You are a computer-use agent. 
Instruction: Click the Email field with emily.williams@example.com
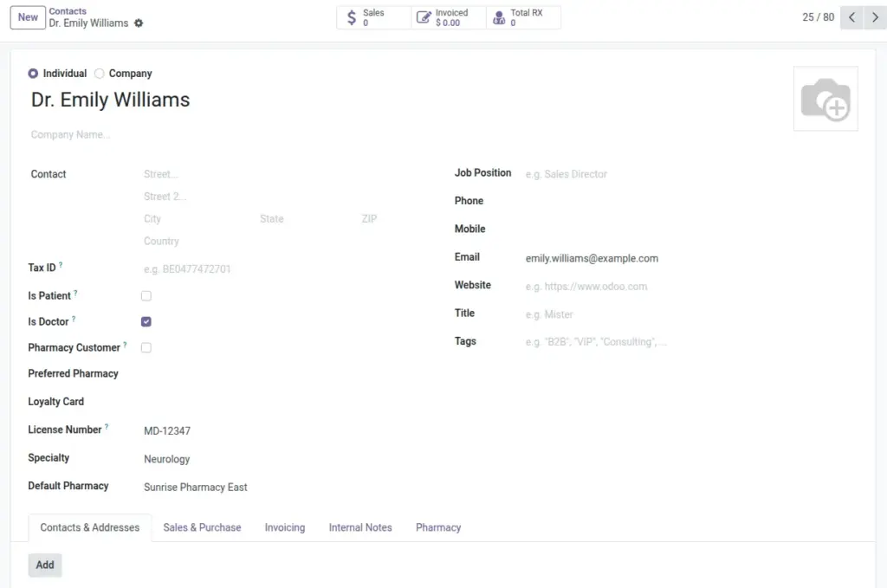(690, 258)
